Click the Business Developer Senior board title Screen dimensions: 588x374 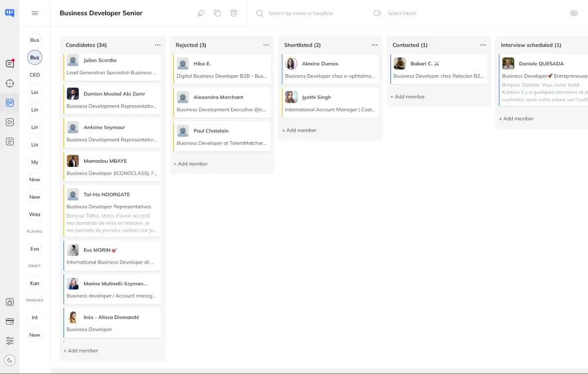point(101,13)
